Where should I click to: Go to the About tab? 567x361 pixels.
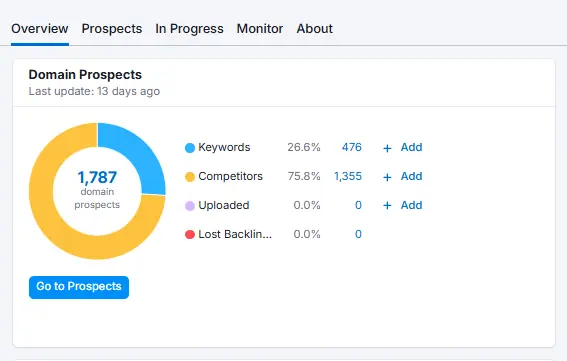[315, 29]
